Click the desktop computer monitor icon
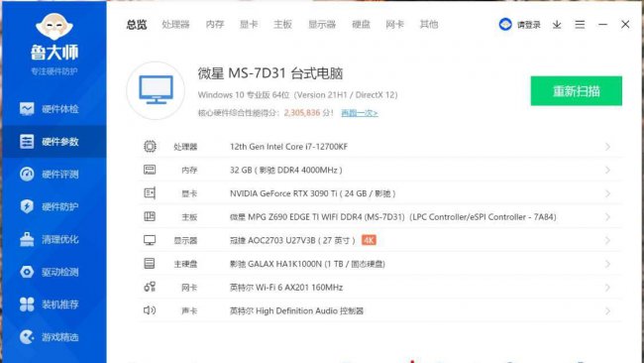The image size is (644, 363). pyautogui.click(x=156, y=90)
